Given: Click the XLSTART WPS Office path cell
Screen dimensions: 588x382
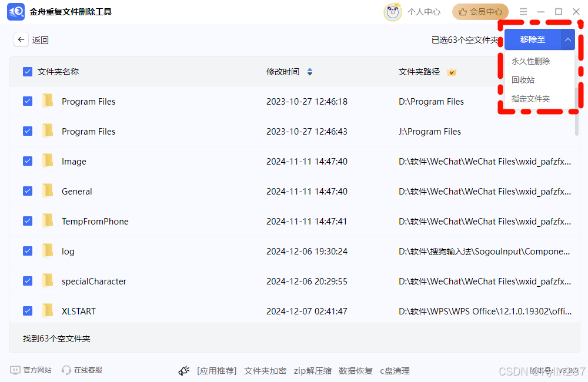Looking at the screenshot, I should [485, 311].
